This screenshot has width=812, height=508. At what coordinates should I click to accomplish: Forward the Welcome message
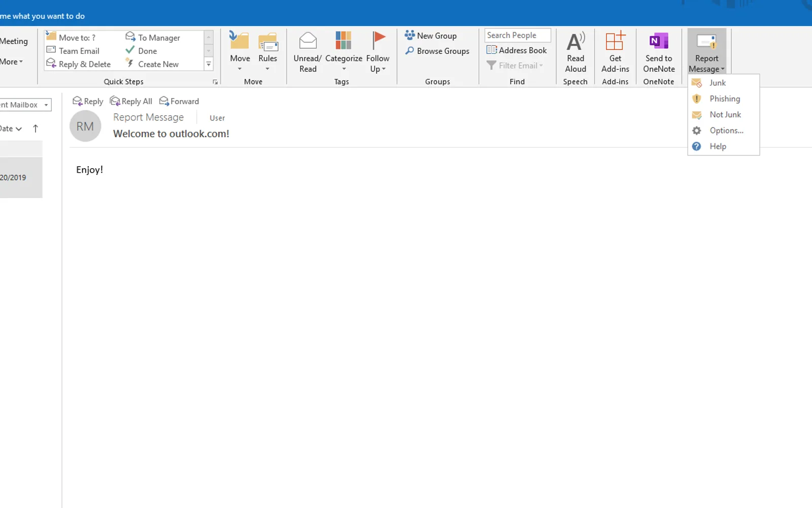pos(179,101)
